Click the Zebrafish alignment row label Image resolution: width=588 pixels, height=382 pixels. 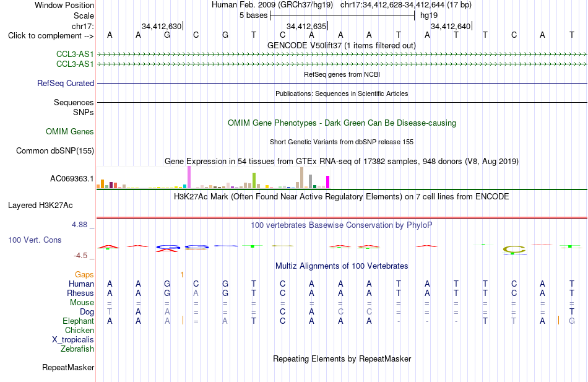pos(77,349)
